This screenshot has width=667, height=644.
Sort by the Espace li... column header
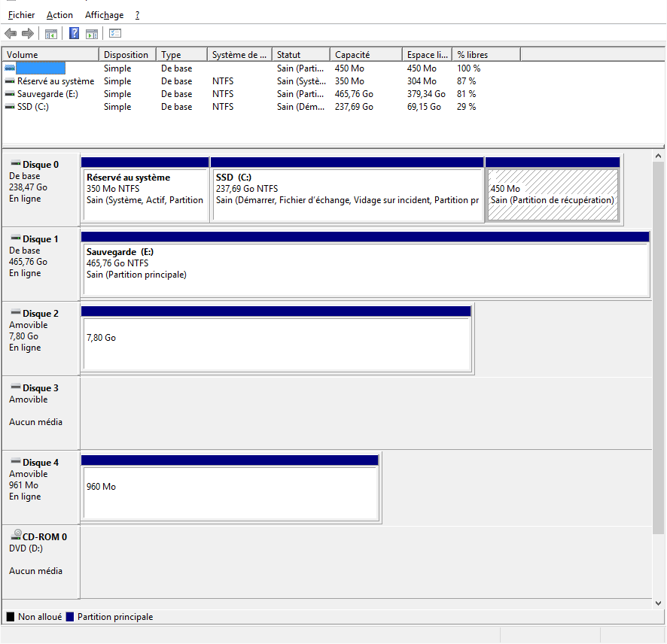coord(427,54)
